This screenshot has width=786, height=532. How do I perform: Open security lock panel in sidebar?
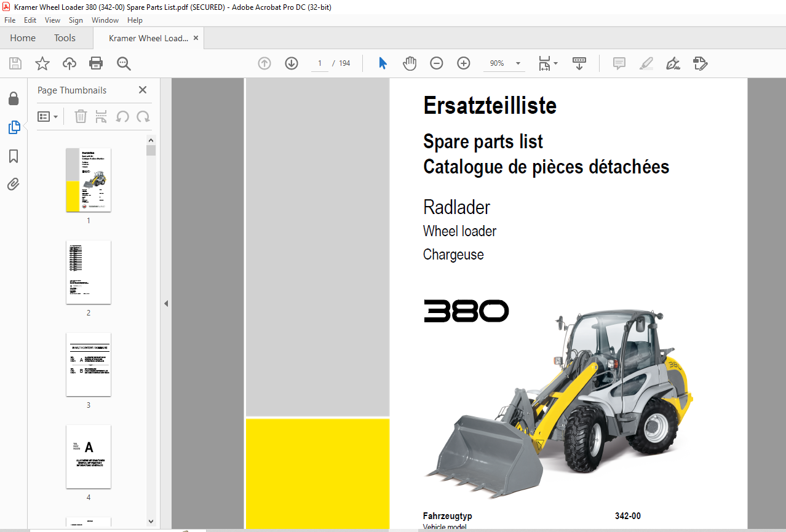pos(14,98)
